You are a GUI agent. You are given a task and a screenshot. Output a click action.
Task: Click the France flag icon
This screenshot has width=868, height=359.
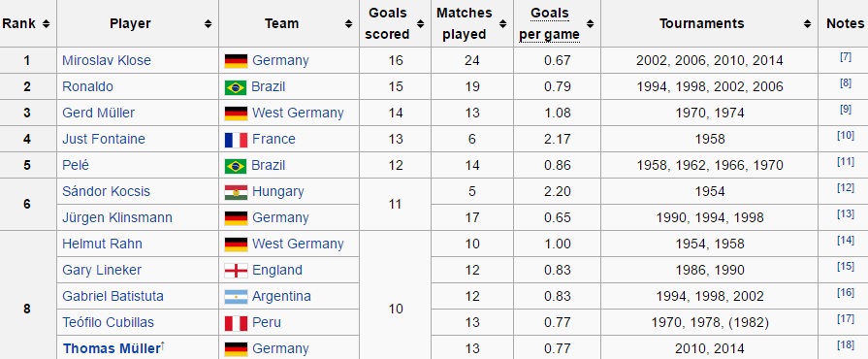[236, 140]
